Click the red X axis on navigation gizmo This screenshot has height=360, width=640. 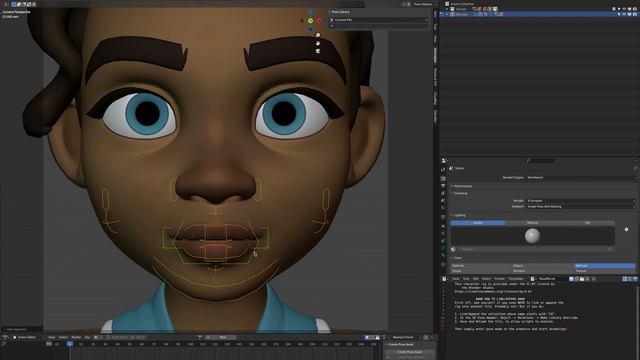point(319,20)
